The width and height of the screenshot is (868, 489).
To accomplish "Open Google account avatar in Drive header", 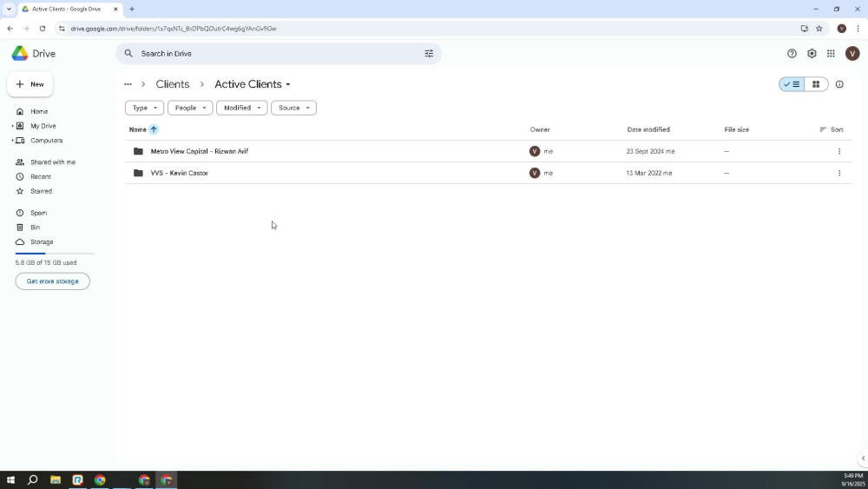I will click(x=852, y=54).
